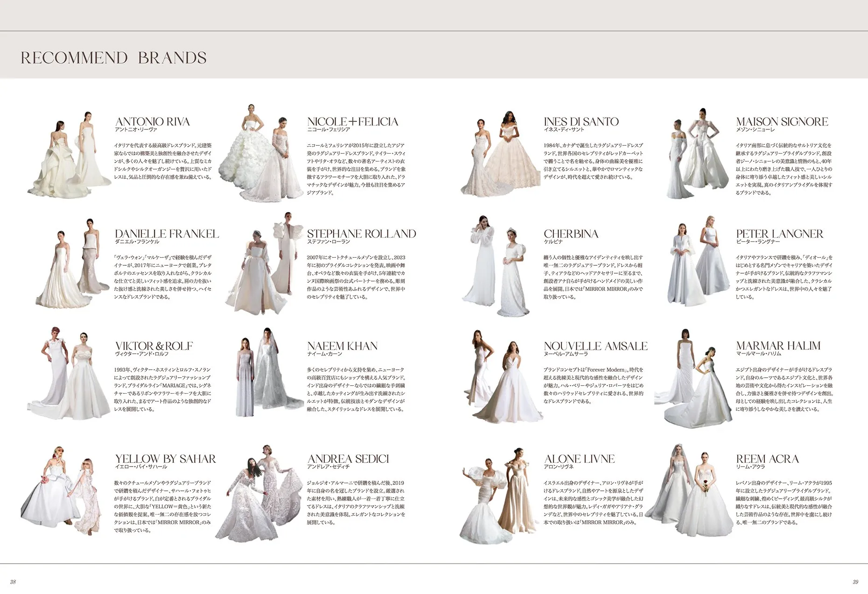Open the Andrea Sedici lace dress photo

pos(259,493)
